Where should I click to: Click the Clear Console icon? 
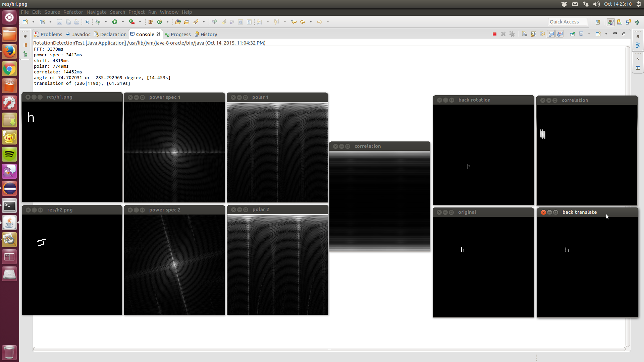click(525, 34)
